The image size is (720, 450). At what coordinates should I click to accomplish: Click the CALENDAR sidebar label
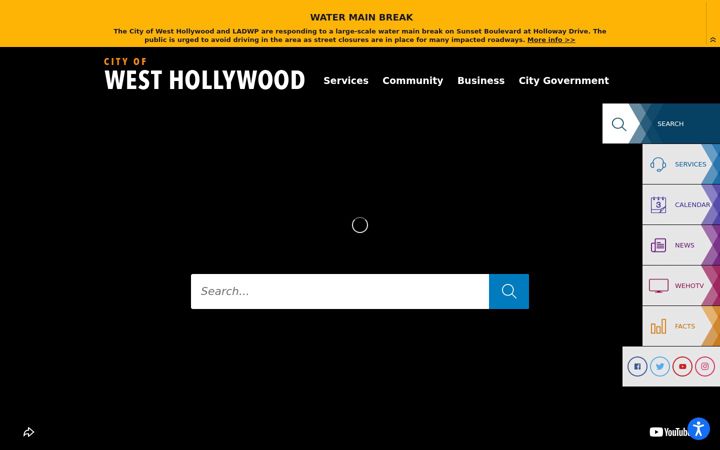(x=692, y=205)
